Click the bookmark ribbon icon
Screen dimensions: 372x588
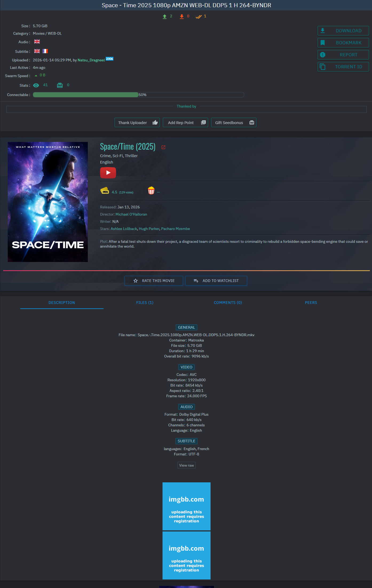[x=323, y=43]
